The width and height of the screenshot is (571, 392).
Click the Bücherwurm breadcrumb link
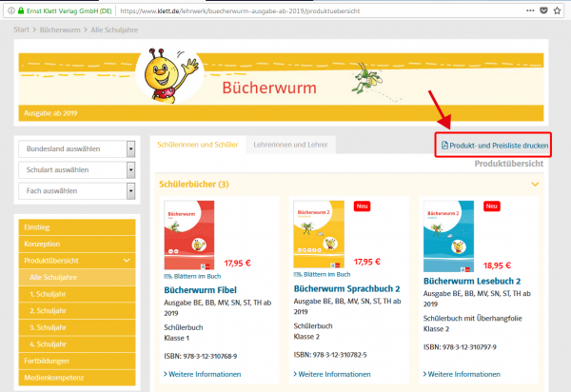point(60,29)
